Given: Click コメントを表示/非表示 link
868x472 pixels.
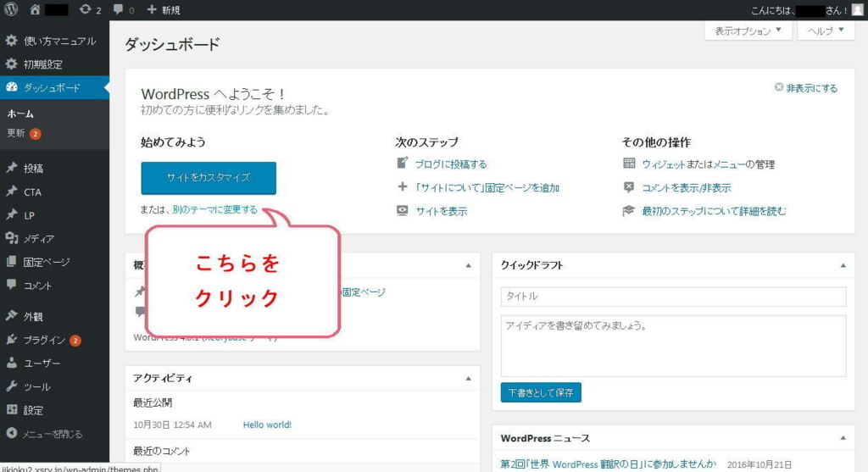Looking at the screenshot, I should (687, 187).
